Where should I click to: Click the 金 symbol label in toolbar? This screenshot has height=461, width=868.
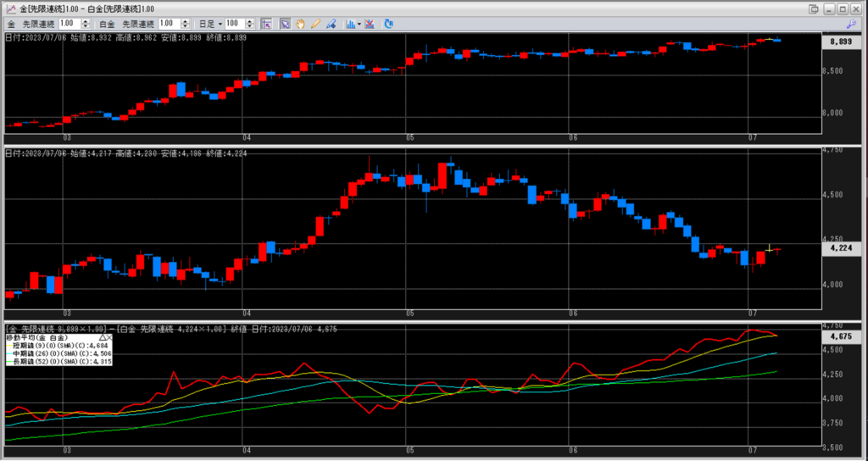tap(10, 24)
